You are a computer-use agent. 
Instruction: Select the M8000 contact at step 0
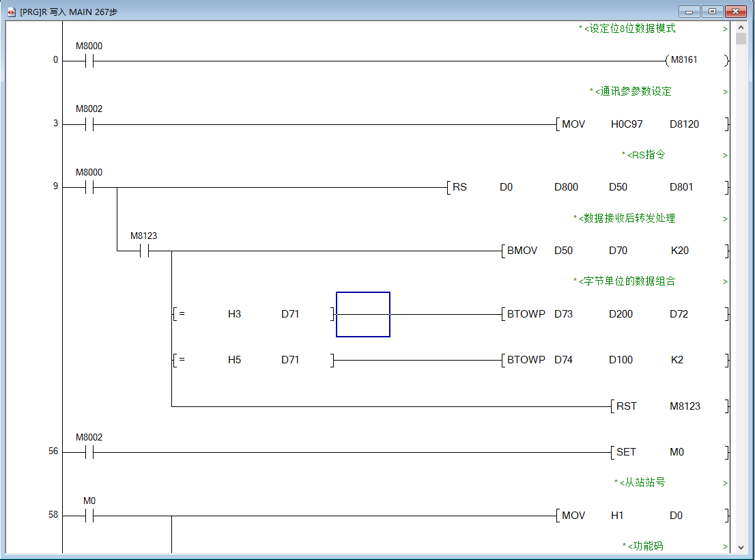pos(89,61)
